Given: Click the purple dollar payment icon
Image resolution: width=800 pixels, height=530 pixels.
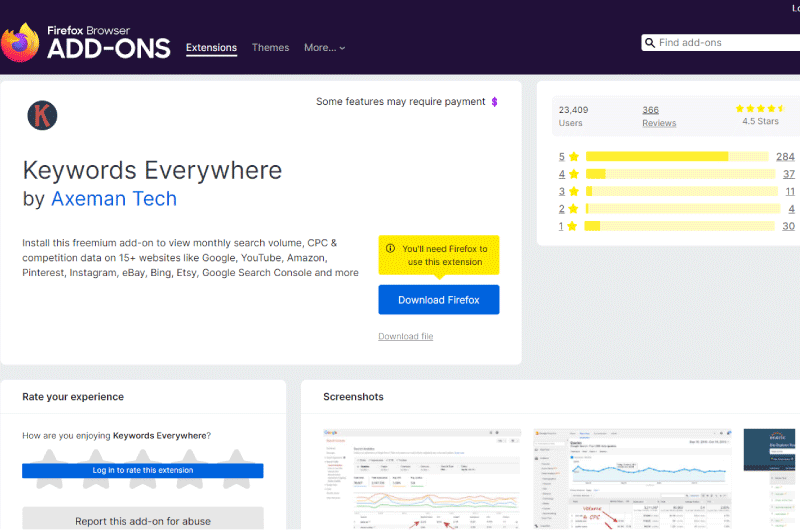Looking at the screenshot, I should pyautogui.click(x=494, y=102).
